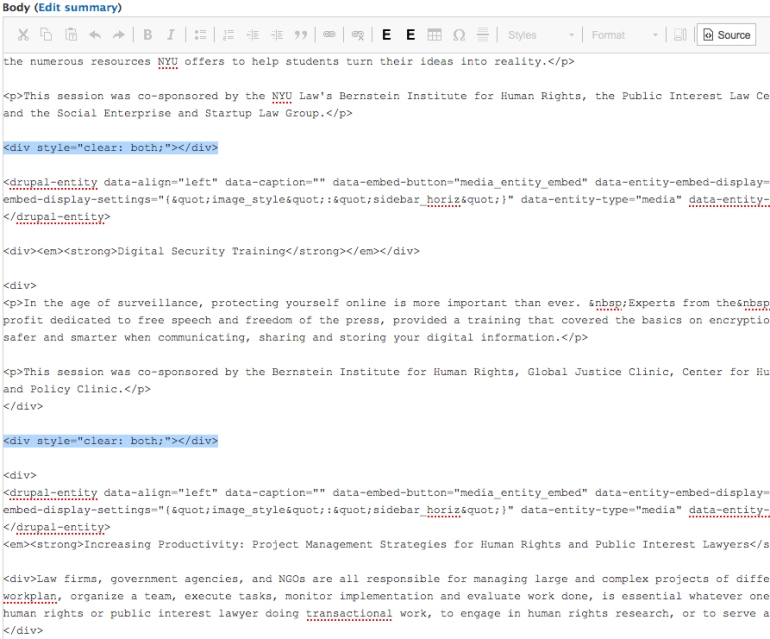770x639 pixels.
Task: Toggle the Source view button
Action: 726,35
